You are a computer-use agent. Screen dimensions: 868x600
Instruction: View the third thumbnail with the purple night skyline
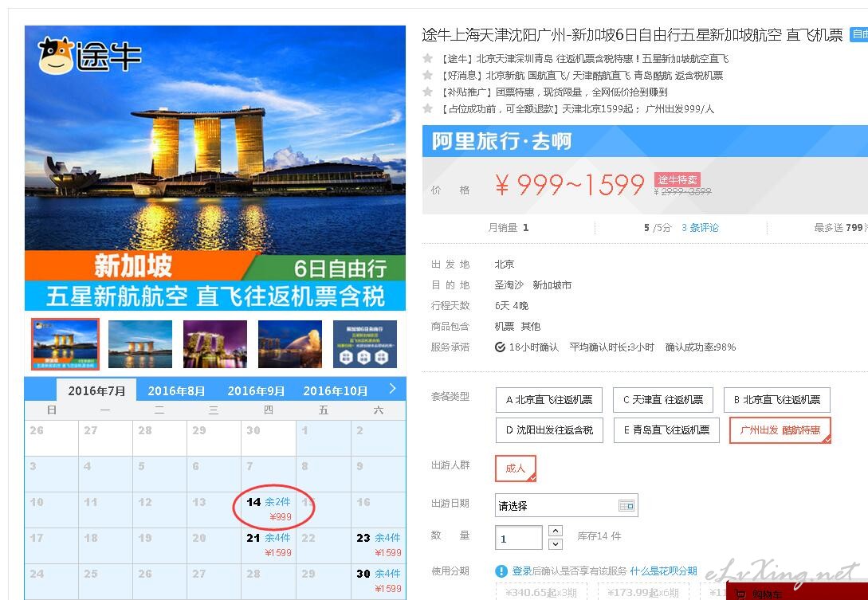pyautogui.click(x=214, y=343)
